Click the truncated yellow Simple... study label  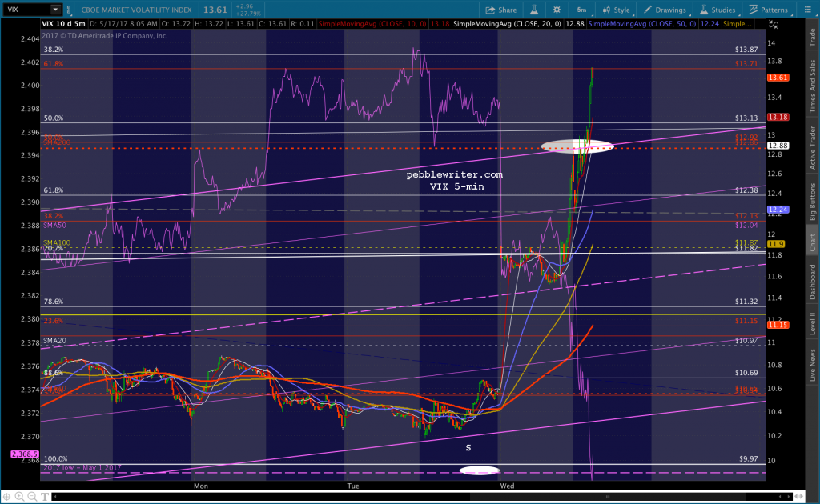point(738,24)
